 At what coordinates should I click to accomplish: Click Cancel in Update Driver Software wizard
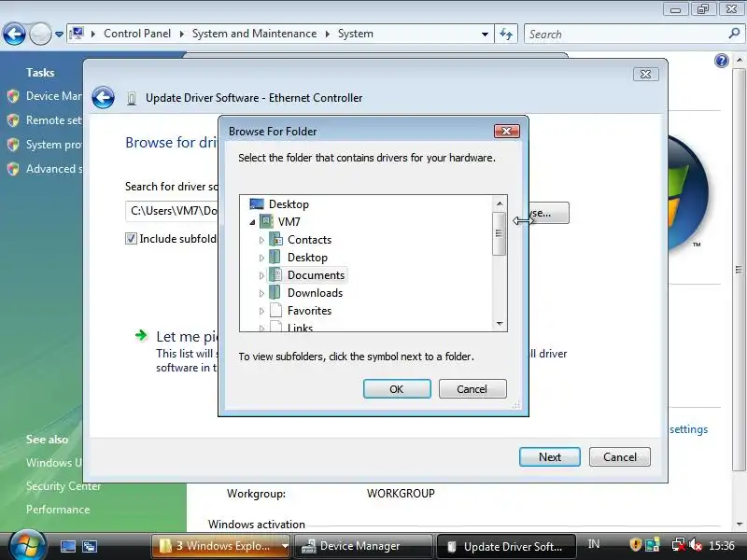(x=620, y=457)
